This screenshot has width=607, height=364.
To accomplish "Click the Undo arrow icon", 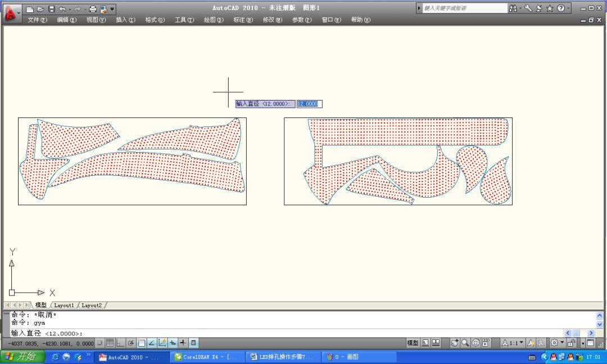I will pos(62,9).
